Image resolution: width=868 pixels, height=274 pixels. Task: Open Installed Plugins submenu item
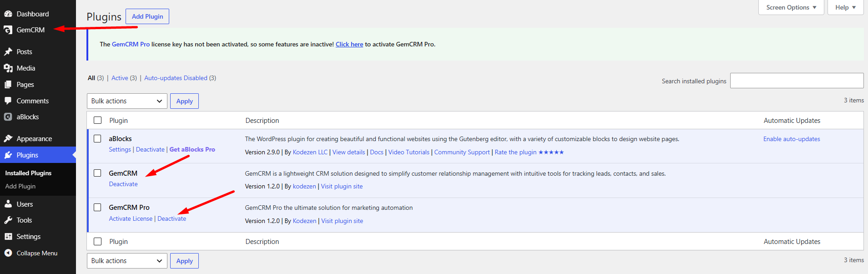pyautogui.click(x=28, y=173)
